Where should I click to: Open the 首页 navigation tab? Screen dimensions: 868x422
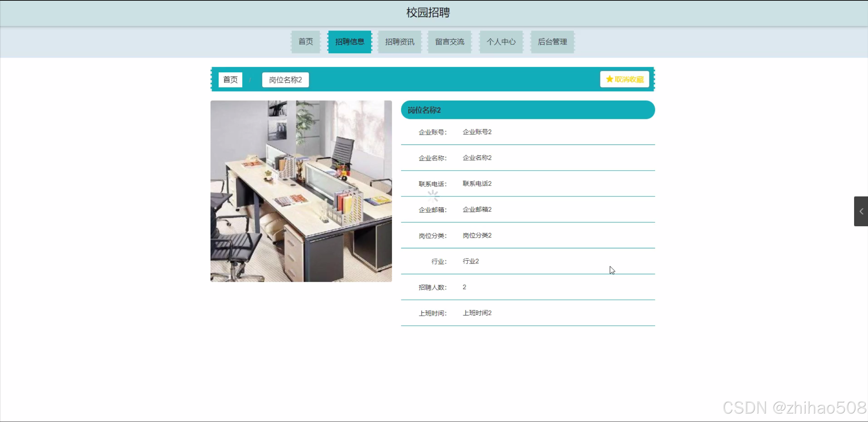click(305, 42)
